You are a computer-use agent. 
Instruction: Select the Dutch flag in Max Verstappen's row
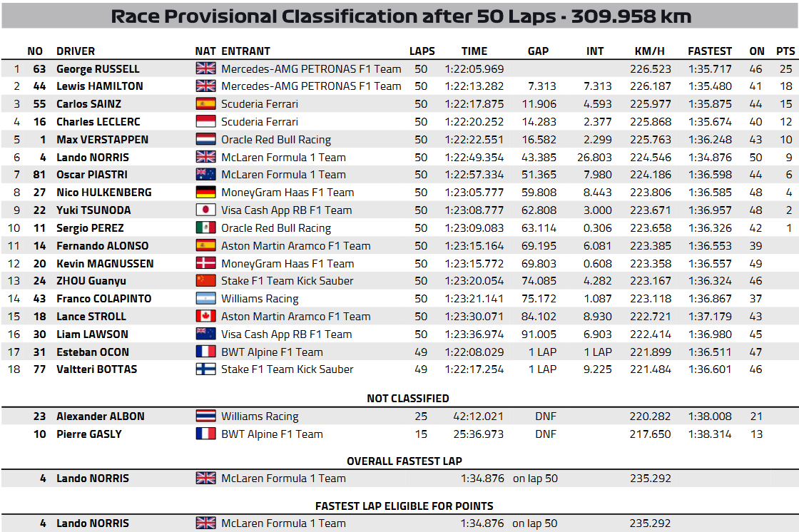tap(205, 140)
